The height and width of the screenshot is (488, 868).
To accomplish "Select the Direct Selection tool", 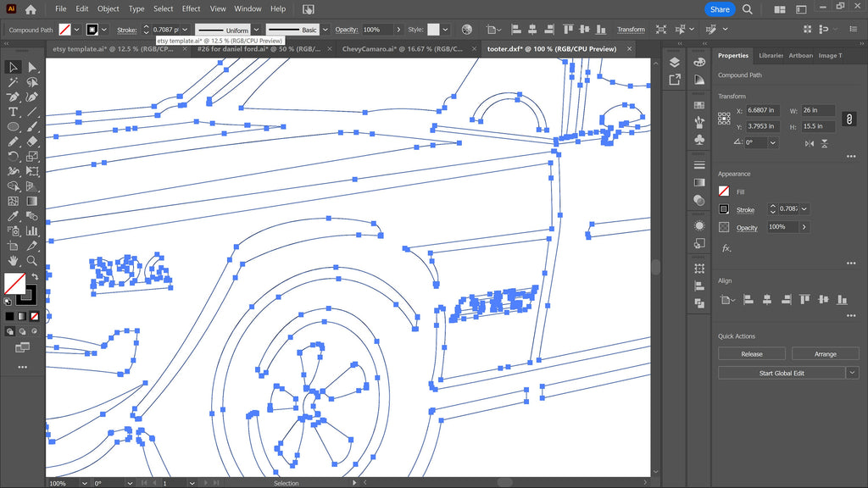I will point(32,67).
